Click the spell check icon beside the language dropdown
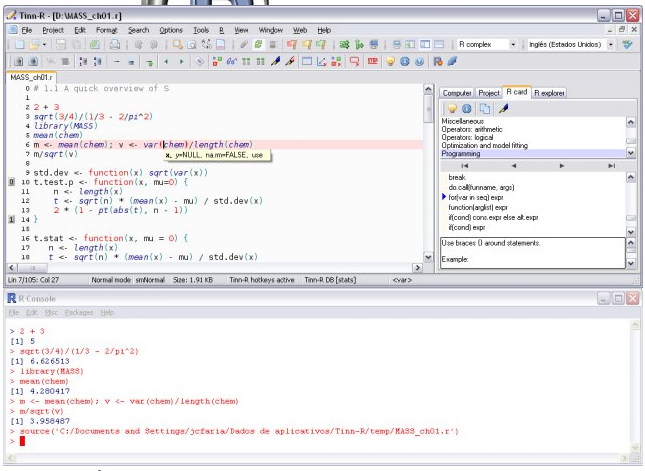This screenshot has width=645, height=471. (627, 45)
